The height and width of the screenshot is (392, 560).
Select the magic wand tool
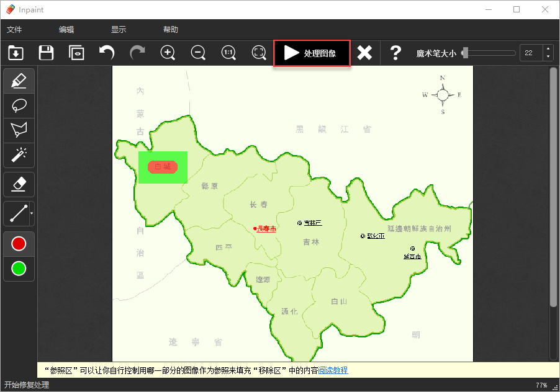19,155
